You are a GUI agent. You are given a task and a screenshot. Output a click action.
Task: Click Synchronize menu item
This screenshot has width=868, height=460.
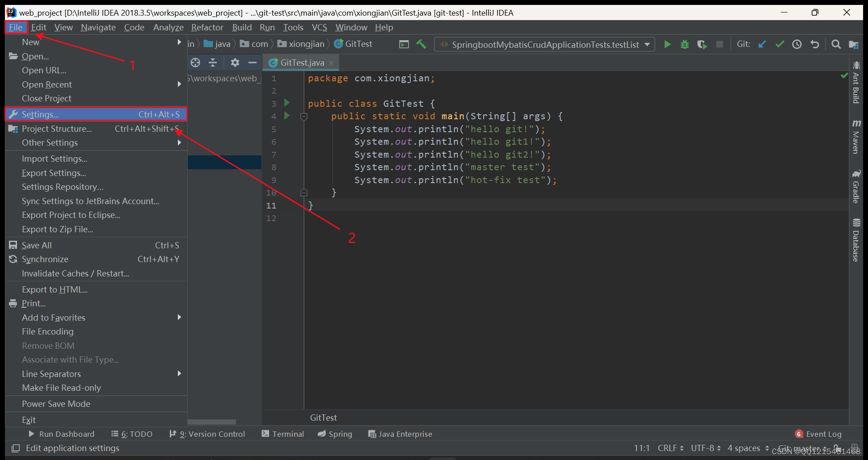[96, 259]
